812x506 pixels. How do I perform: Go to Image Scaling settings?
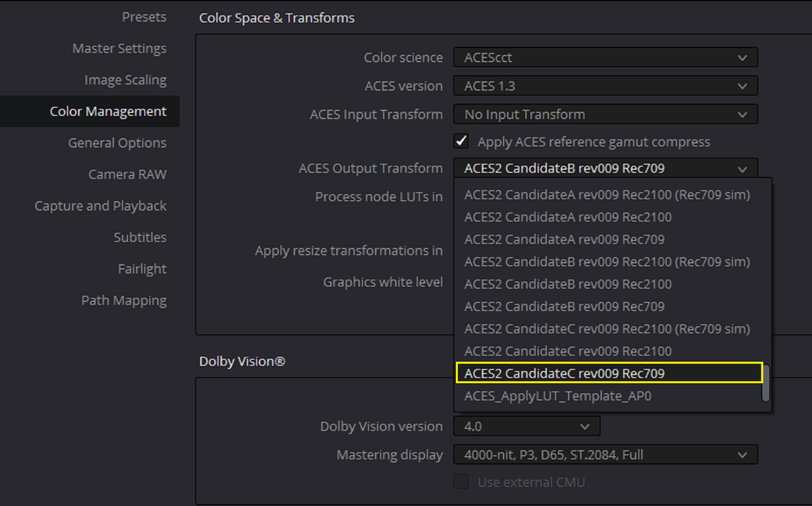126,80
